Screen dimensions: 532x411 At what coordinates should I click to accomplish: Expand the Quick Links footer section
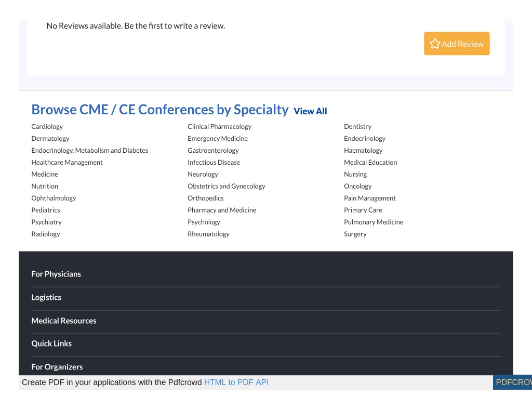point(265,344)
